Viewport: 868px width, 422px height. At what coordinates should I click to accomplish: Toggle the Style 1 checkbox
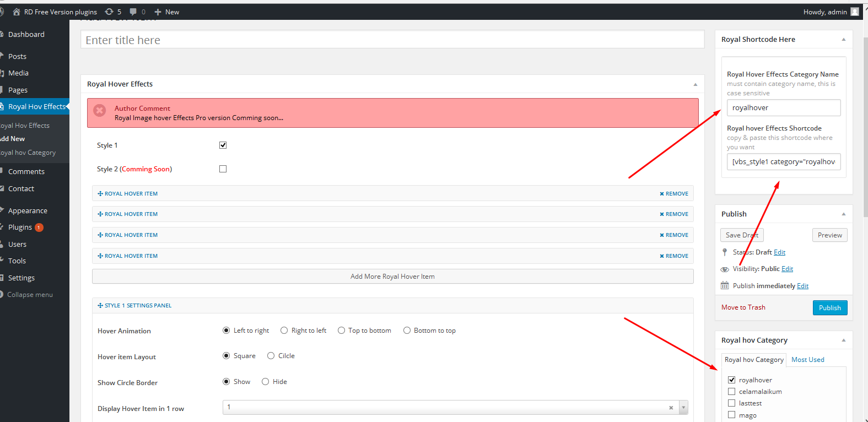coord(223,145)
